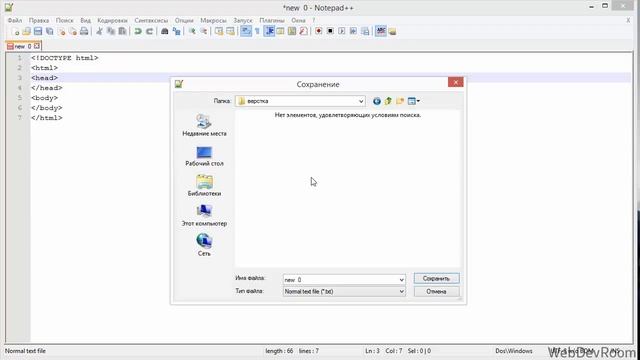This screenshot has width=640, height=360.
Task: Toggle the Document Map toolbar icon
Action: point(292,31)
